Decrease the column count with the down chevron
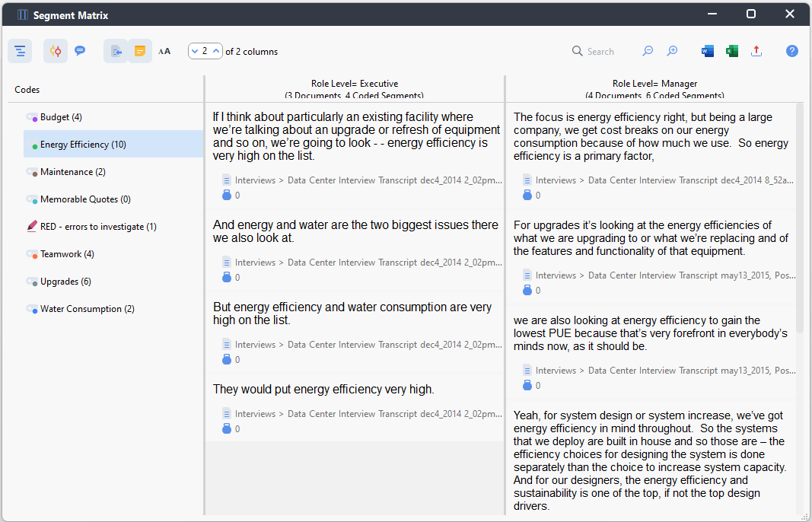 tap(195, 51)
